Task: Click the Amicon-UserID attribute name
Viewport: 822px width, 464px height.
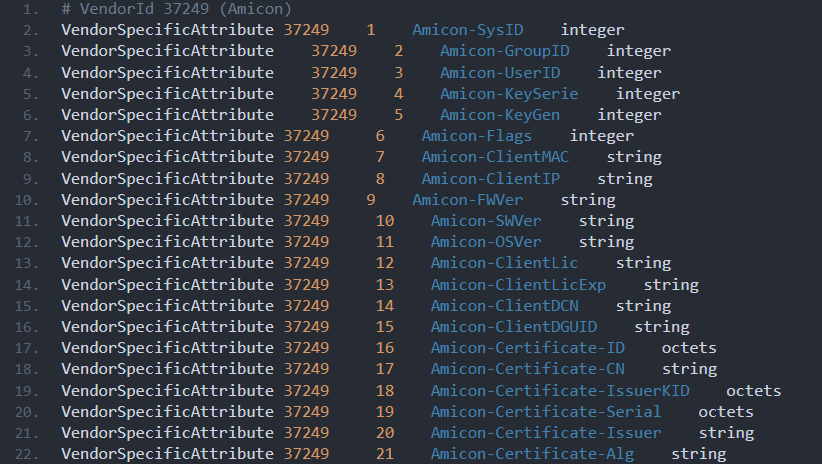Action: tap(499, 73)
